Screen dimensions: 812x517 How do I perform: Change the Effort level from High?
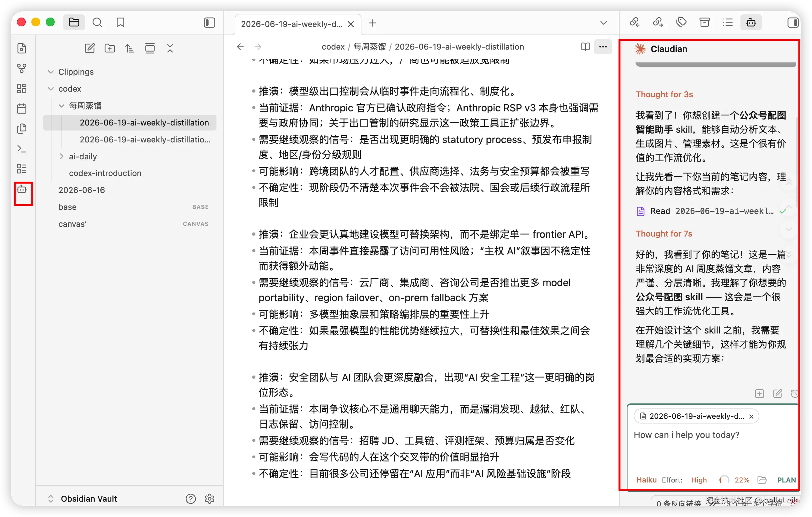(x=699, y=480)
